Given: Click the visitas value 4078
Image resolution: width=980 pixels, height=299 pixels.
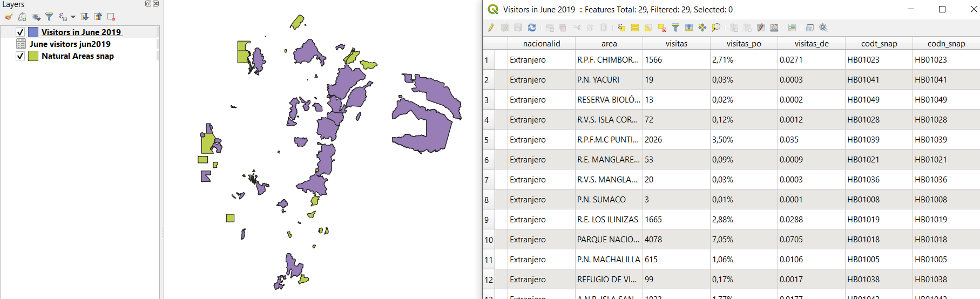Looking at the screenshot, I should (x=677, y=240).
